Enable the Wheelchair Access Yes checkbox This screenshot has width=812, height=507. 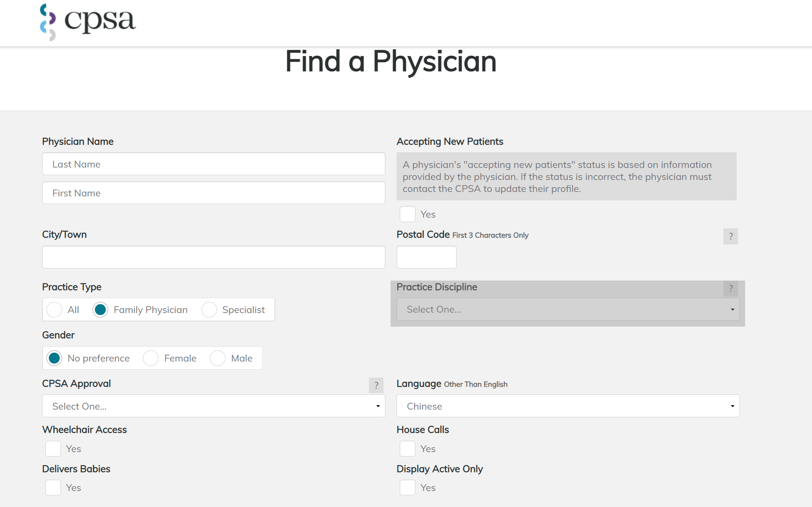pos(53,448)
